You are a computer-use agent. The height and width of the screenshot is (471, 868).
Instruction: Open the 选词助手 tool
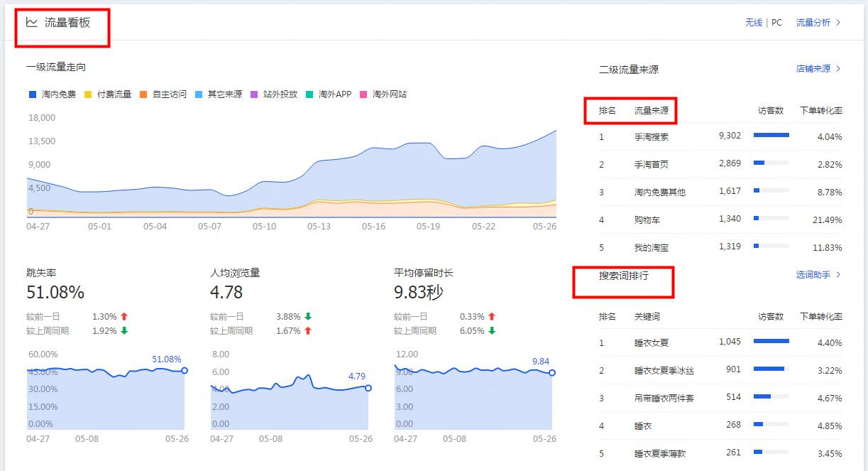(x=815, y=276)
